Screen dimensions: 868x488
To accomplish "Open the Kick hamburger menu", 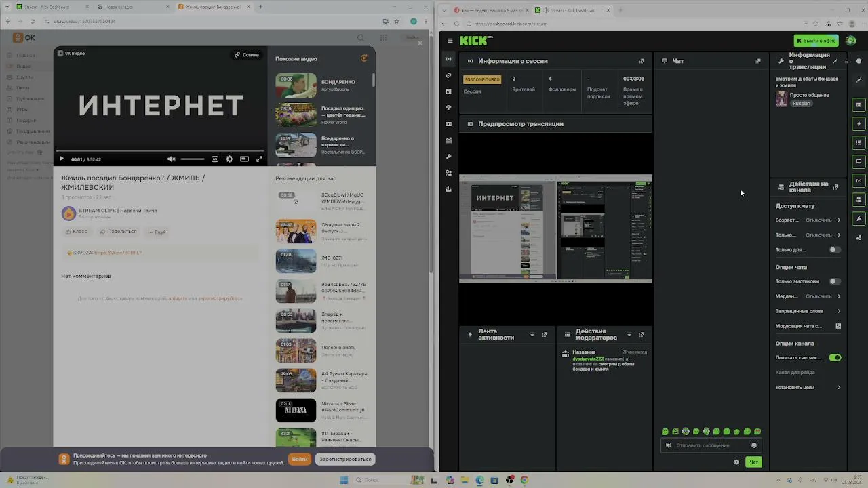I will [x=450, y=41].
